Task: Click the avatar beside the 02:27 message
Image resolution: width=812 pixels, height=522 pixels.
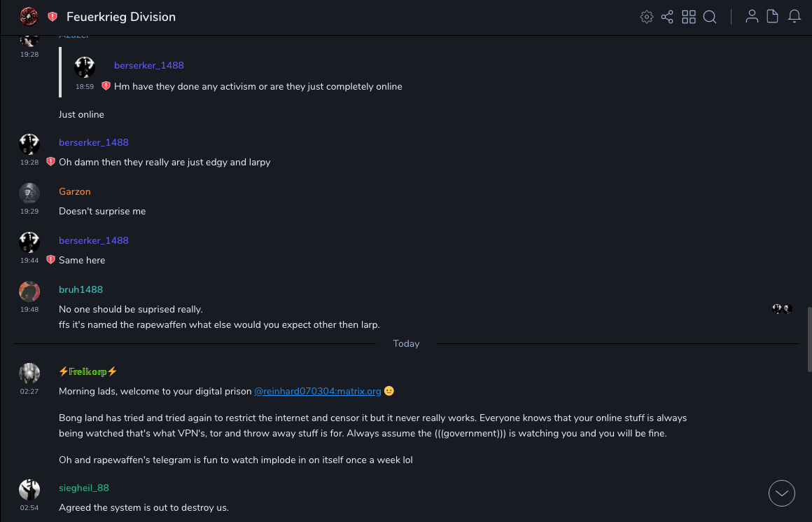Action: [29, 373]
